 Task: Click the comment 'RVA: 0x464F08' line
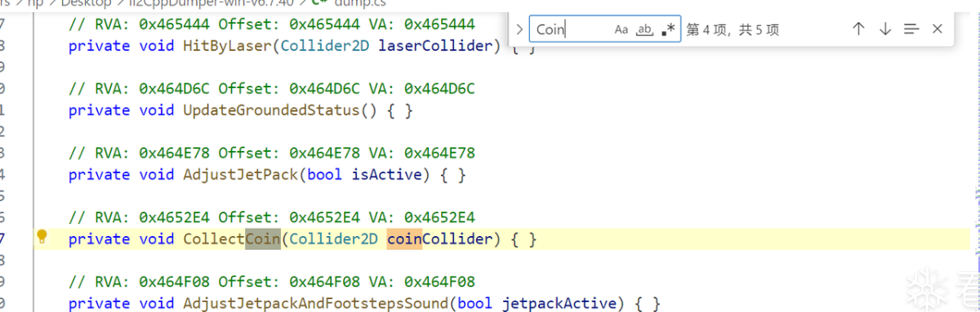click(272, 282)
